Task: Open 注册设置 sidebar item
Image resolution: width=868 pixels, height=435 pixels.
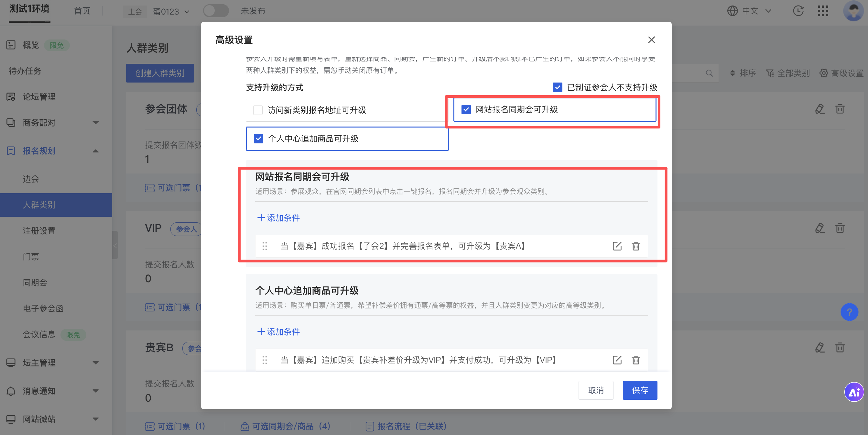Action: point(39,231)
